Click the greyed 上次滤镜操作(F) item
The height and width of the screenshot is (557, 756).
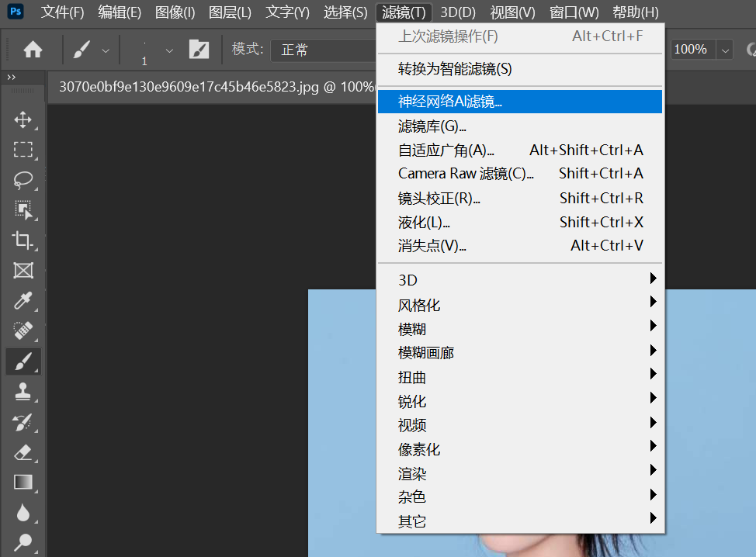point(520,36)
